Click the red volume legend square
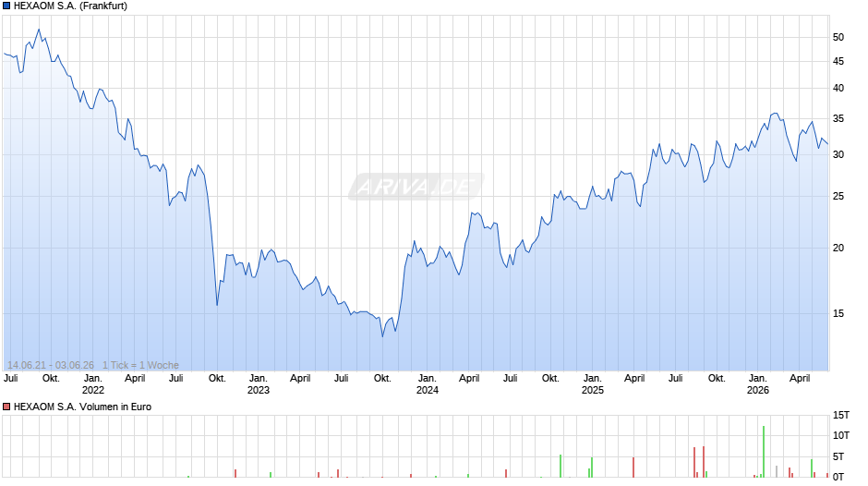This screenshot has height=486, width=868. click(x=6, y=407)
